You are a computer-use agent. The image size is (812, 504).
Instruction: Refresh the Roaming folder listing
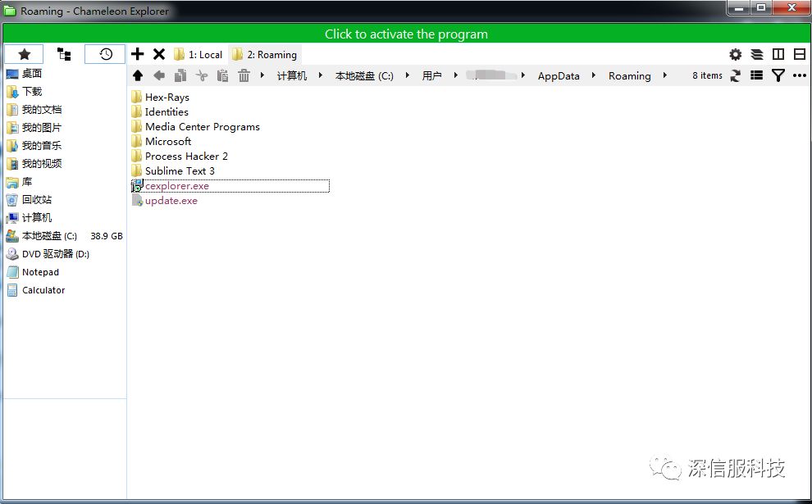736,75
